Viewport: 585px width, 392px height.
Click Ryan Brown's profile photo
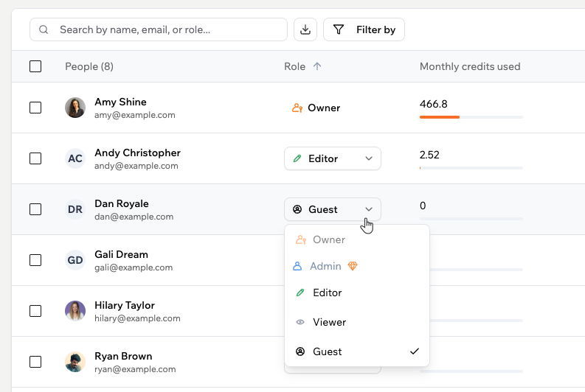point(75,362)
